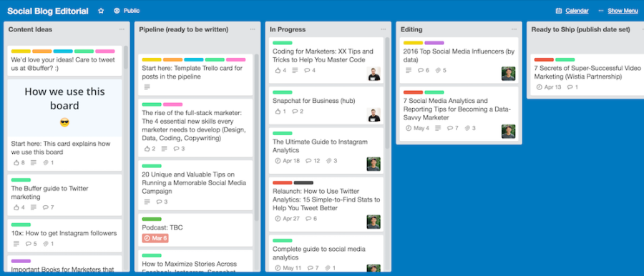
Task: Open Pipeline list ellipsis menu
Action: tap(253, 29)
